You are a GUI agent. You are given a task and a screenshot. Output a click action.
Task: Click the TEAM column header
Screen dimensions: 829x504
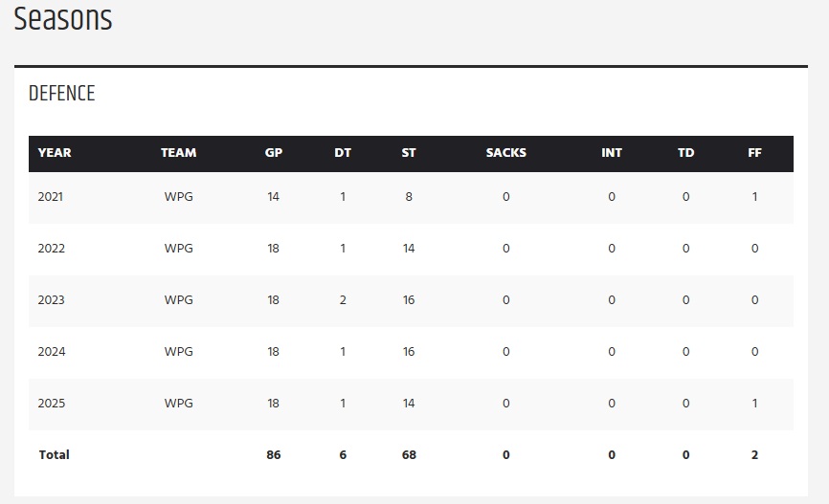tap(178, 153)
